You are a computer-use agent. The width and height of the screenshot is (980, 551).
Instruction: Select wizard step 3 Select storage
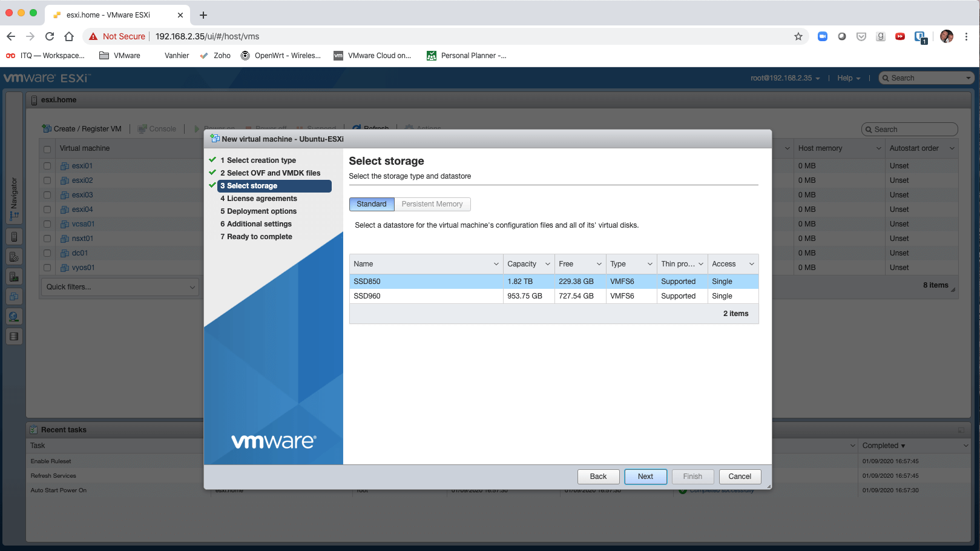(274, 186)
